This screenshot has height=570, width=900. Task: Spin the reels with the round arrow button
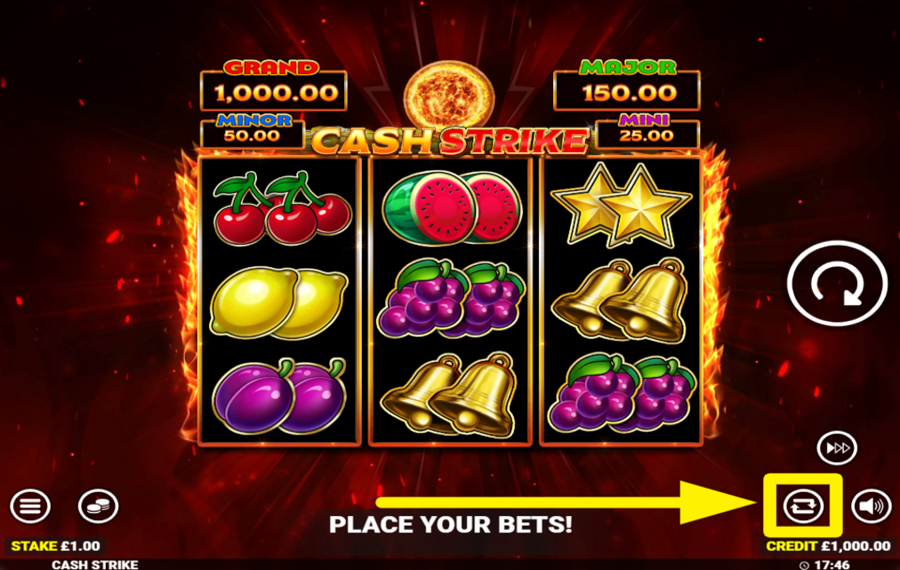(x=837, y=284)
